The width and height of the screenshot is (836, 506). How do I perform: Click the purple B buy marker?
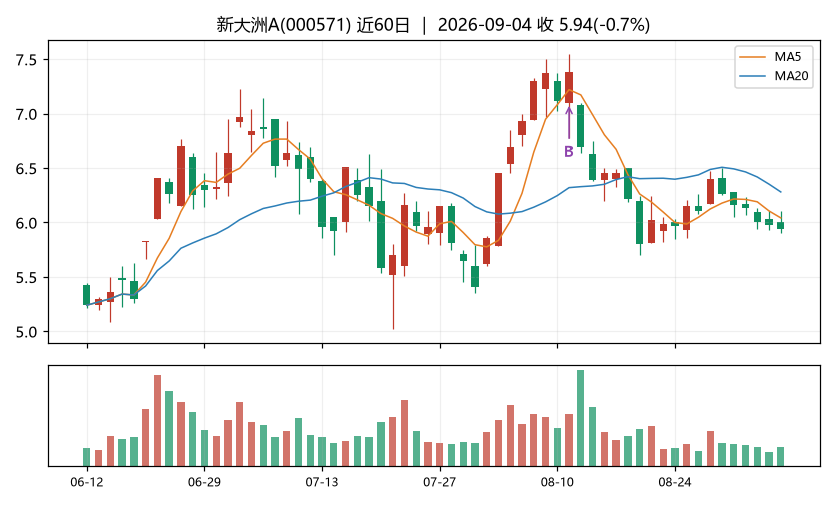coord(569,151)
